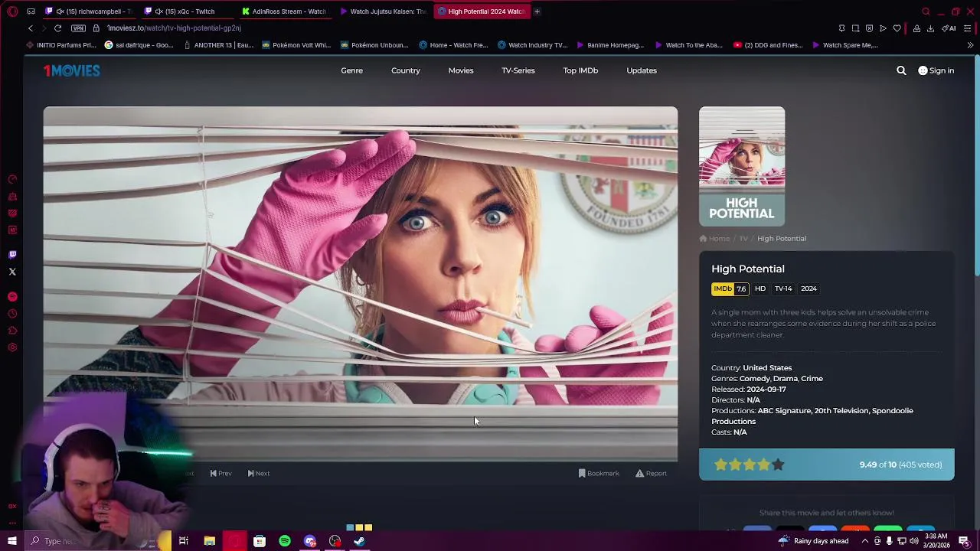The height and width of the screenshot is (551, 980).
Task: Open the Opera GX main menu logo
Action: (x=12, y=11)
